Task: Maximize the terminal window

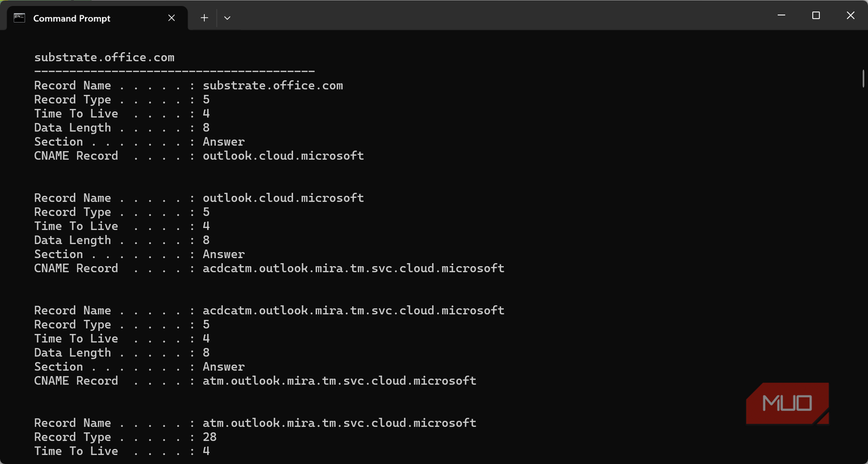Action: pyautogui.click(x=816, y=15)
